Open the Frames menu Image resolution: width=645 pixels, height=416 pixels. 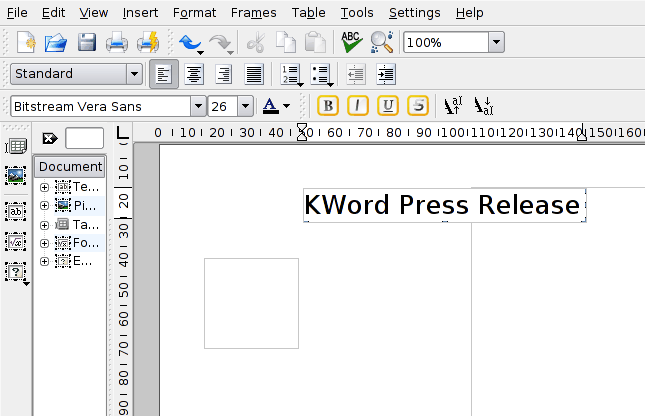point(253,13)
